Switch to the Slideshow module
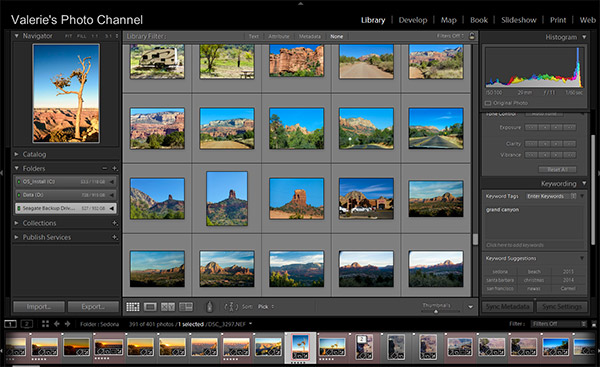The height and width of the screenshot is (367, 600). click(519, 20)
